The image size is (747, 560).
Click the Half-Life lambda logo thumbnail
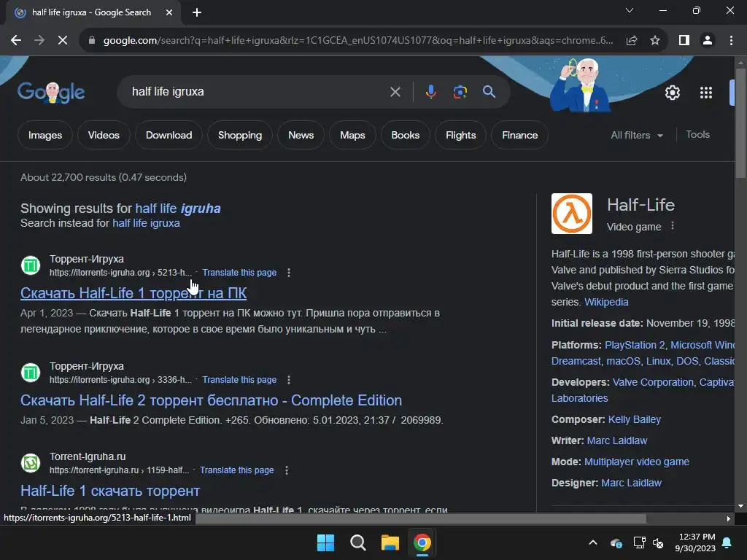pyautogui.click(x=572, y=214)
